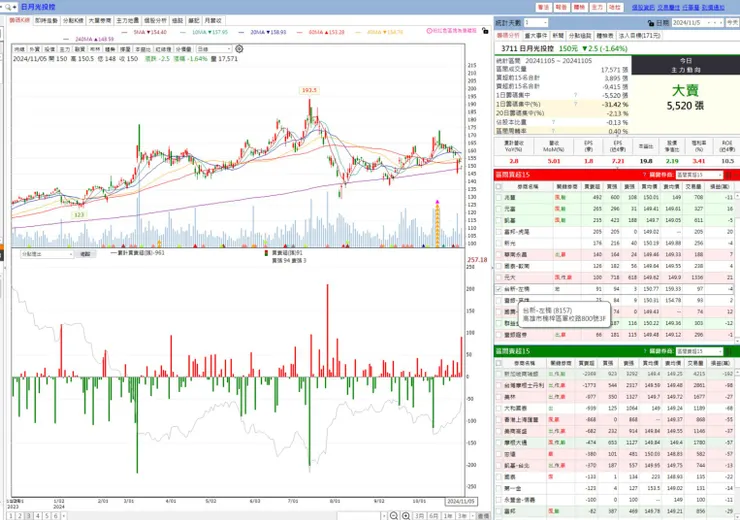
Task: Open the 法人目標(171元) tab
Action: [x=639, y=35]
